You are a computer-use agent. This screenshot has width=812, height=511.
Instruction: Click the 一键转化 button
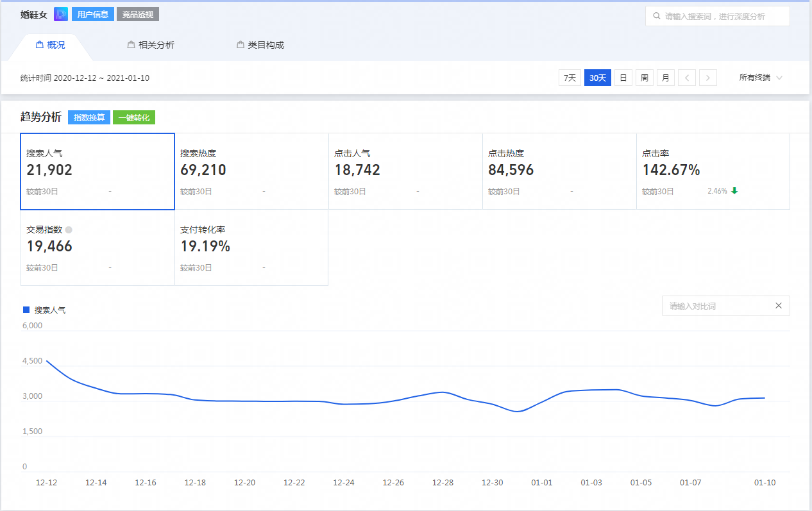pos(134,118)
